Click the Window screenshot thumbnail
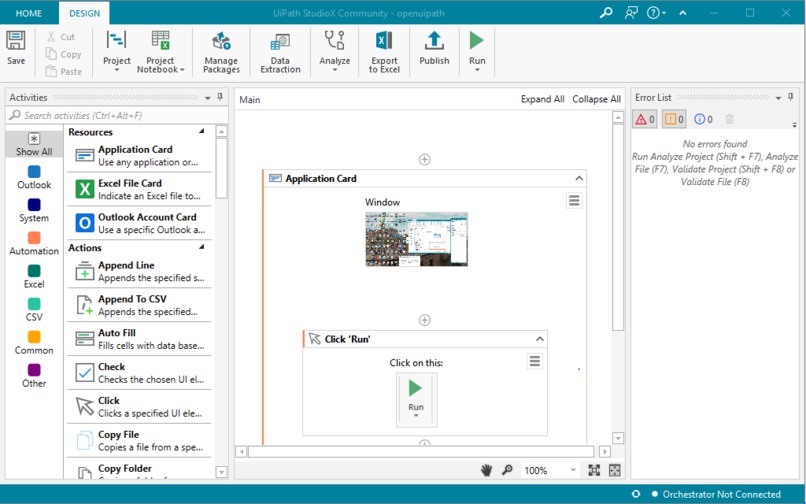Screen dimensions: 806x504 point(416,239)
